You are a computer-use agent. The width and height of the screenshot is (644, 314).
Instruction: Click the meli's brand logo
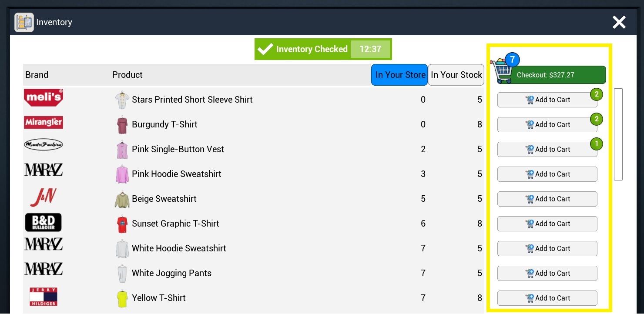44,98
